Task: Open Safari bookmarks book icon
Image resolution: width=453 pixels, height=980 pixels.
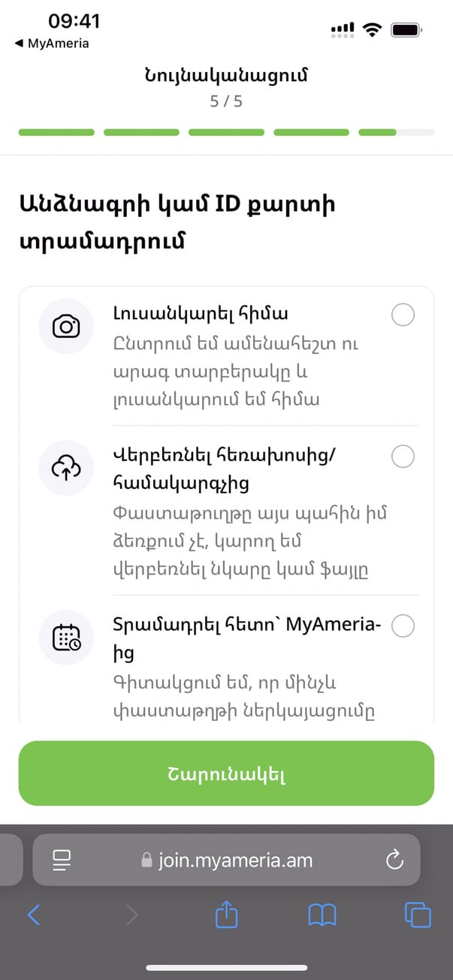Action: 322,914
